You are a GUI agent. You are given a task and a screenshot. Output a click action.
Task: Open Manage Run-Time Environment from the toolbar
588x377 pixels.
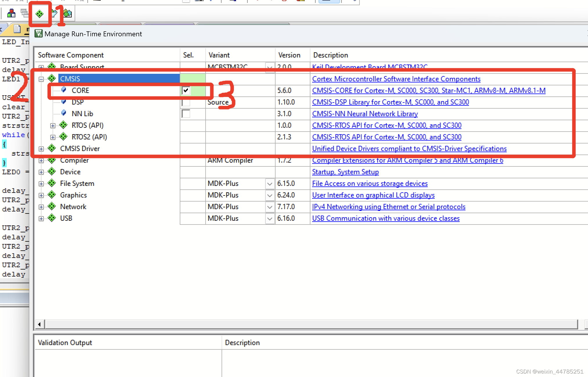tap(39, 13)
